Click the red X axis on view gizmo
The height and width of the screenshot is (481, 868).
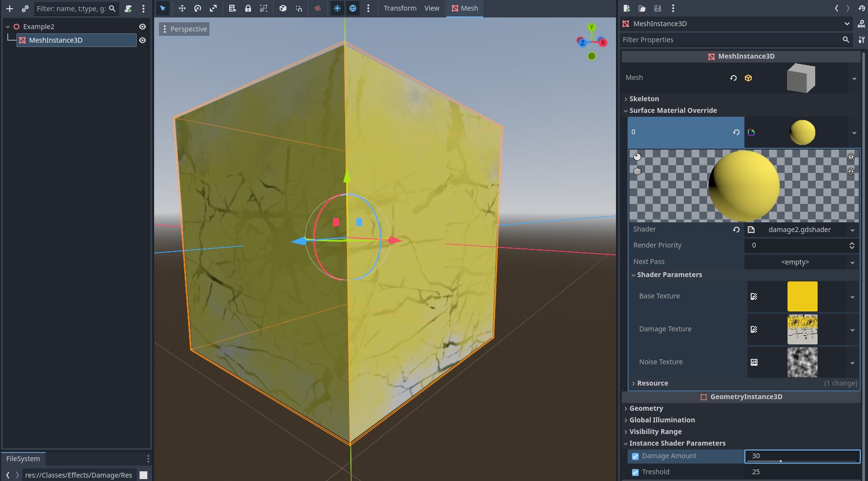tap(603, 43)
